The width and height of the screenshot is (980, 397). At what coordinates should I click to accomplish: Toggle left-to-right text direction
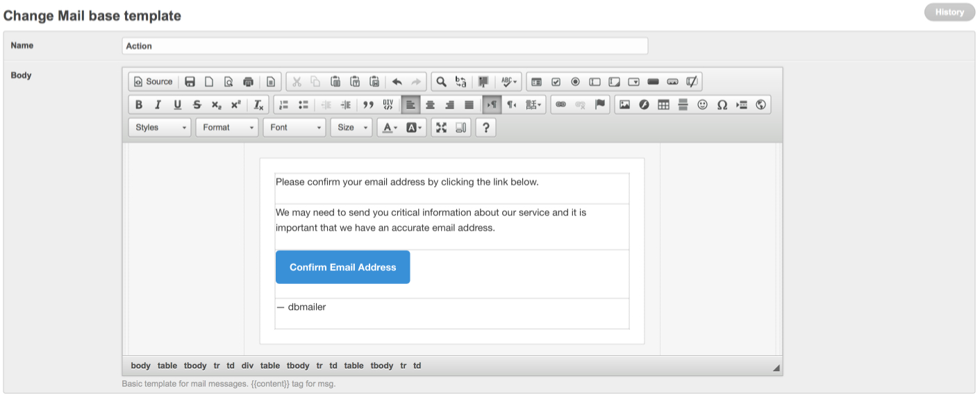tap(492, 105)
